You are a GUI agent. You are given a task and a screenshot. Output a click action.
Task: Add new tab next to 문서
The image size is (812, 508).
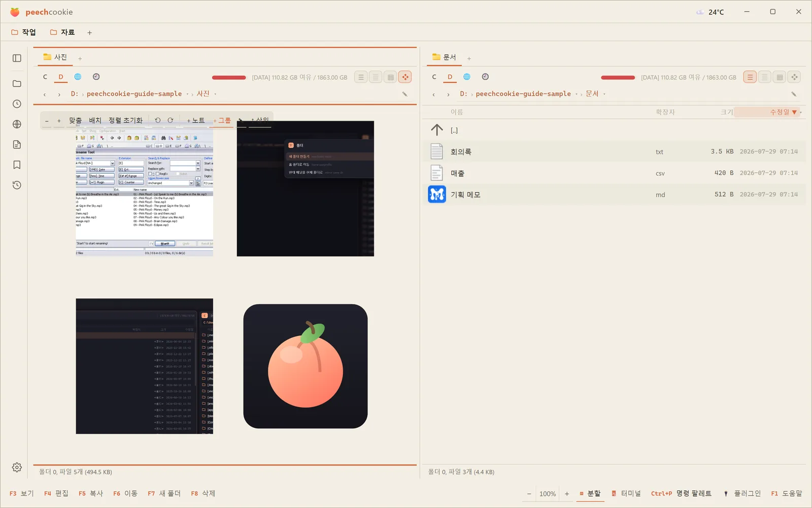[469, 58]
